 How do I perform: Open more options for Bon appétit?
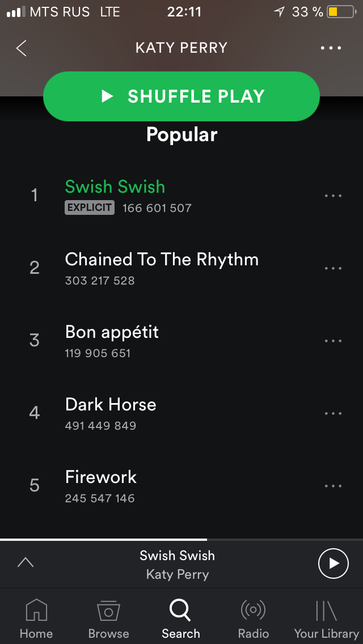click(x=333, y=341)
